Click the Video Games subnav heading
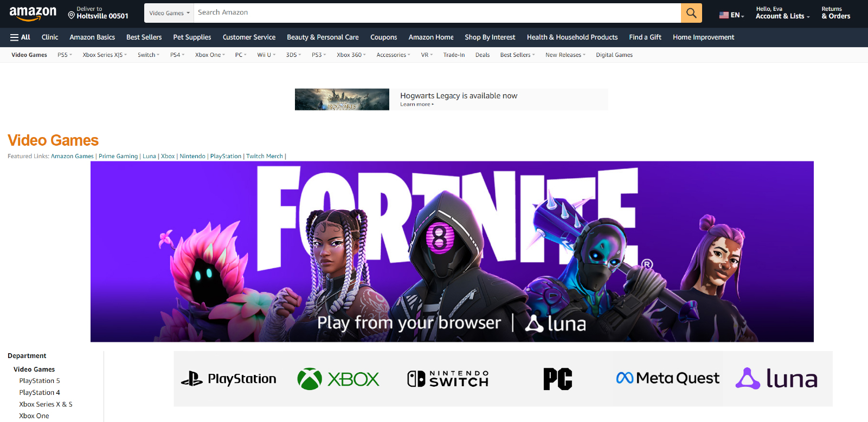This screenshot has height=422, width=868. (x=29, y=55)
